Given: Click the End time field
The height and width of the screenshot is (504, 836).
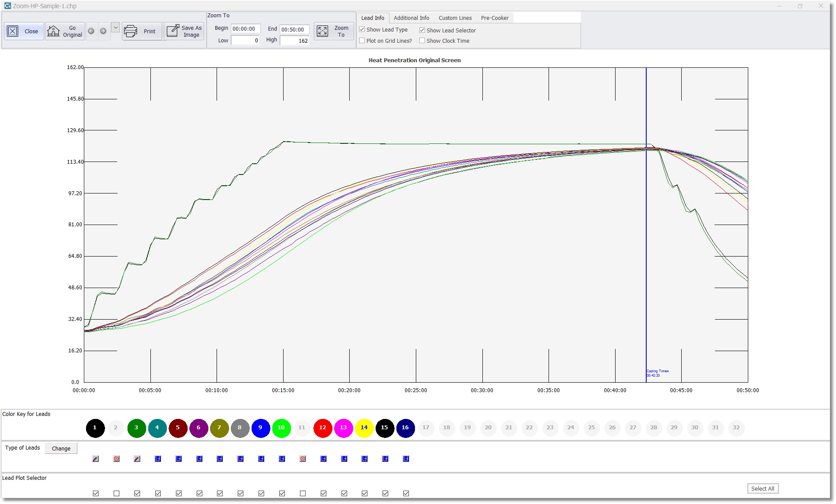Looking at the screenshot, I should (x=294, y=30).
